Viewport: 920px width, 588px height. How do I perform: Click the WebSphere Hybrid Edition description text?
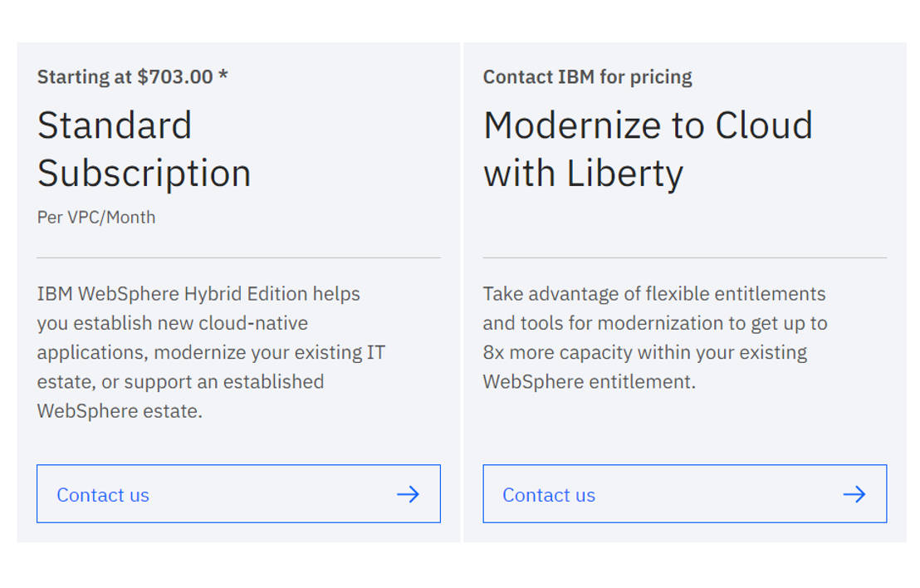point(210,352)
